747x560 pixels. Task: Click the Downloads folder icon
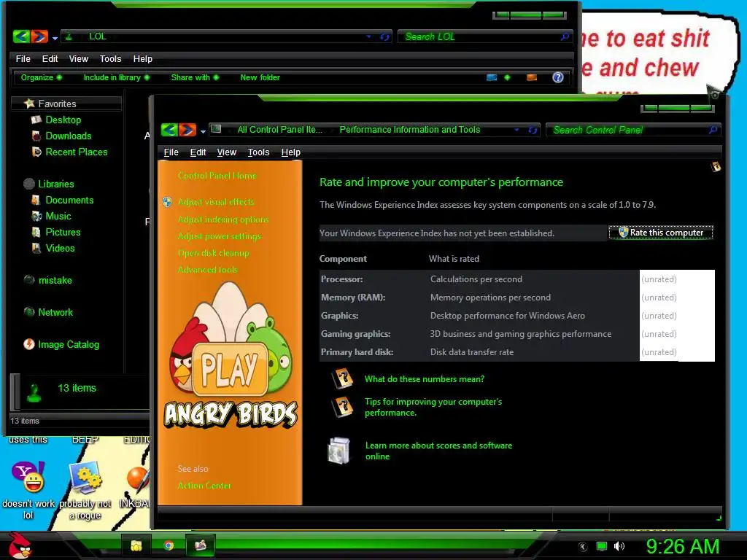tap(36, 136)
